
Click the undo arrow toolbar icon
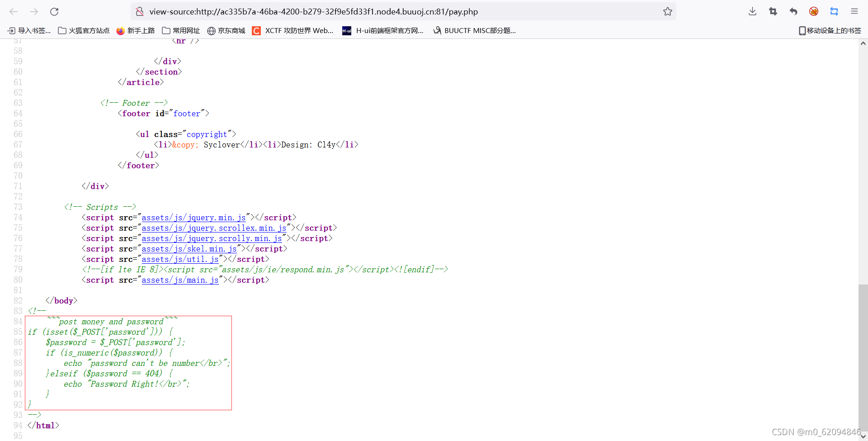point(793,12)
